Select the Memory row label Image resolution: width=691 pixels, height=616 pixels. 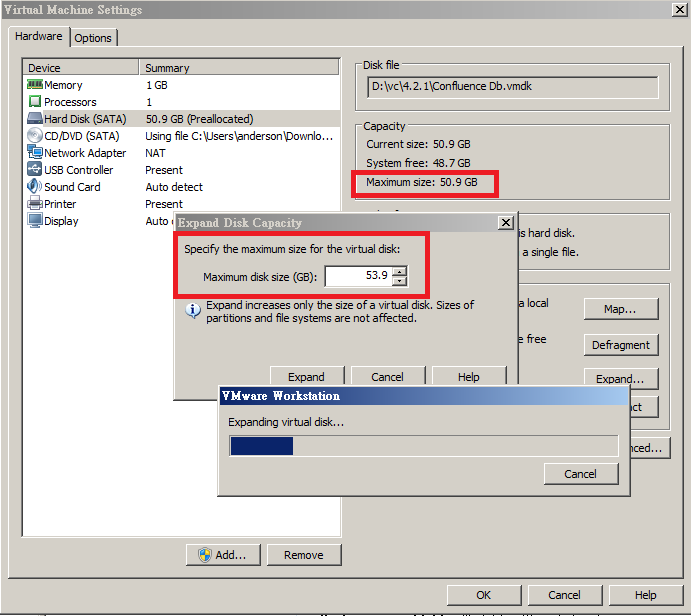(x=63, y=85)
